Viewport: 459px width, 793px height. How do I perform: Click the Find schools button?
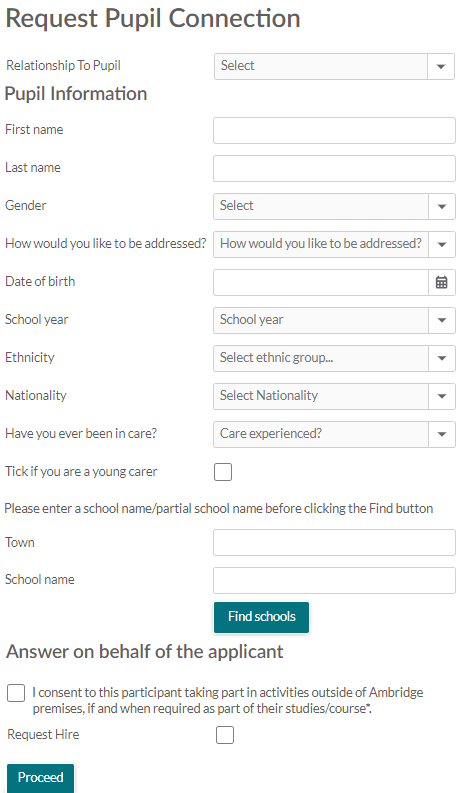(261, 617)
